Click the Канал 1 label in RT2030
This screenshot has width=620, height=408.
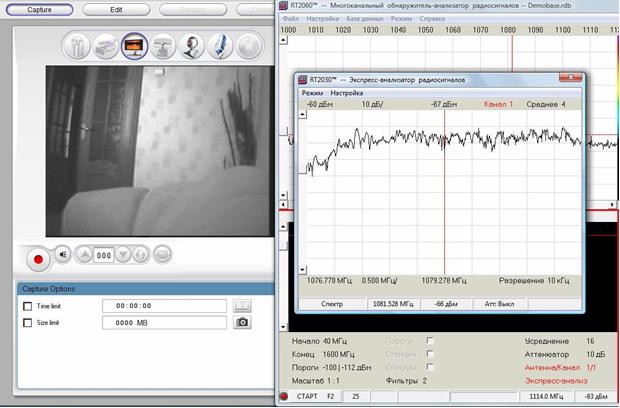tap(498, 104)
